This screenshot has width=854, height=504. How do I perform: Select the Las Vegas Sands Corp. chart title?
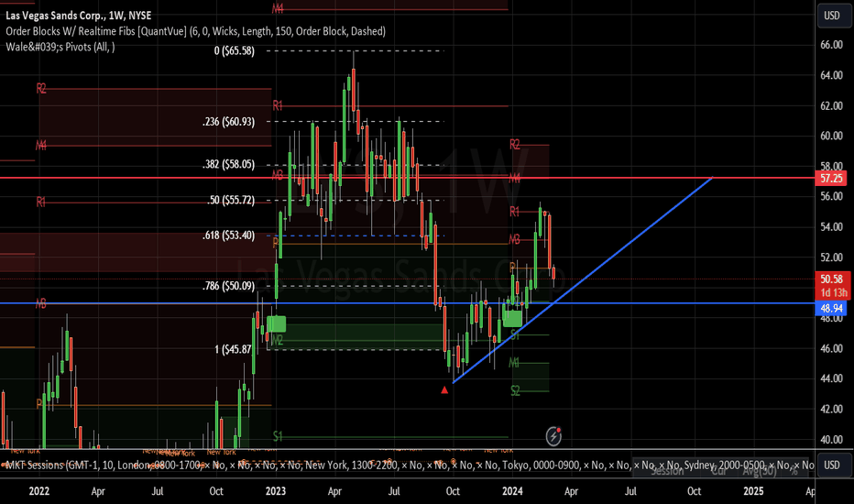coord(79,16)
